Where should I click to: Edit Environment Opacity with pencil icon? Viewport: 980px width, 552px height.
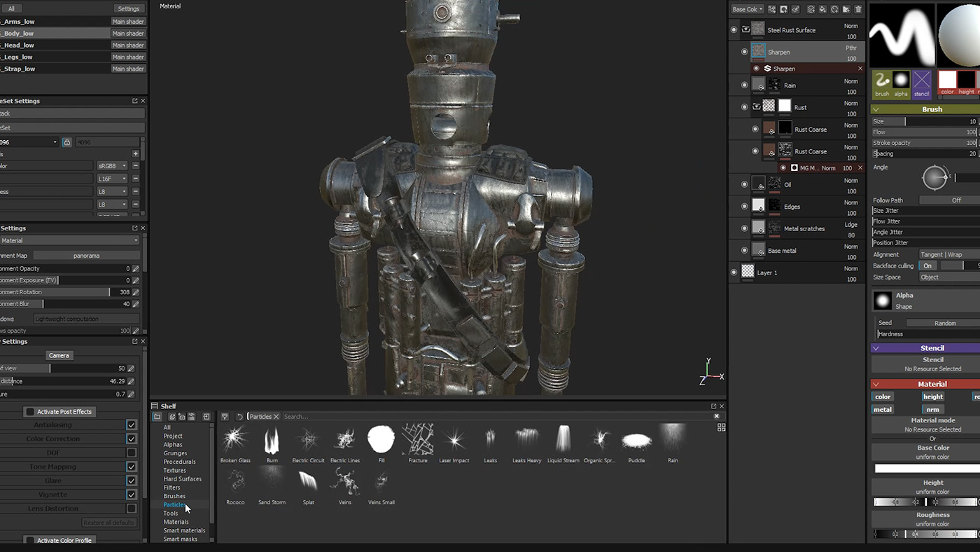click(x=136, y=268)
